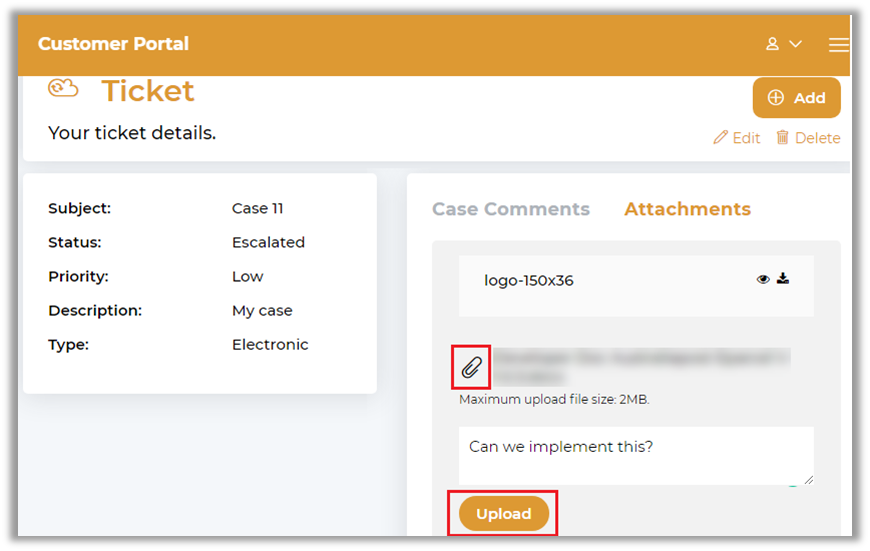This screenshot has height=551, width=870.
Task: Click the trash Delete ticket link
Action: click(x=807, y=138)
